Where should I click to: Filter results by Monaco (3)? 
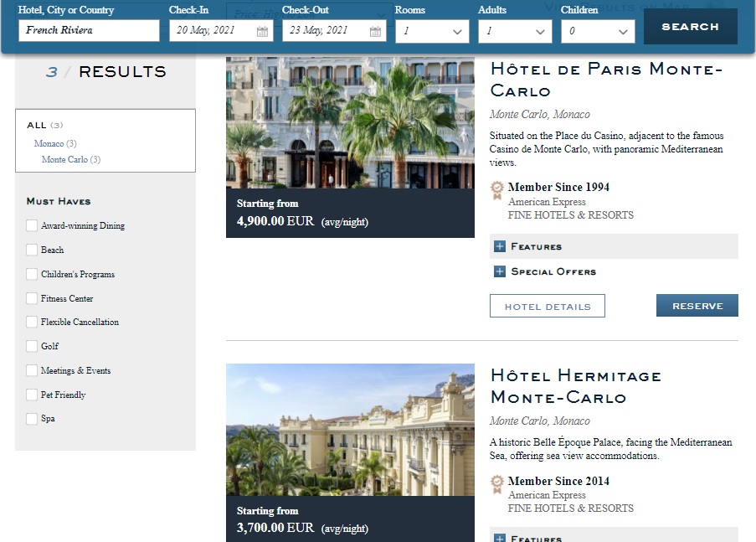(x=55, y=144)
